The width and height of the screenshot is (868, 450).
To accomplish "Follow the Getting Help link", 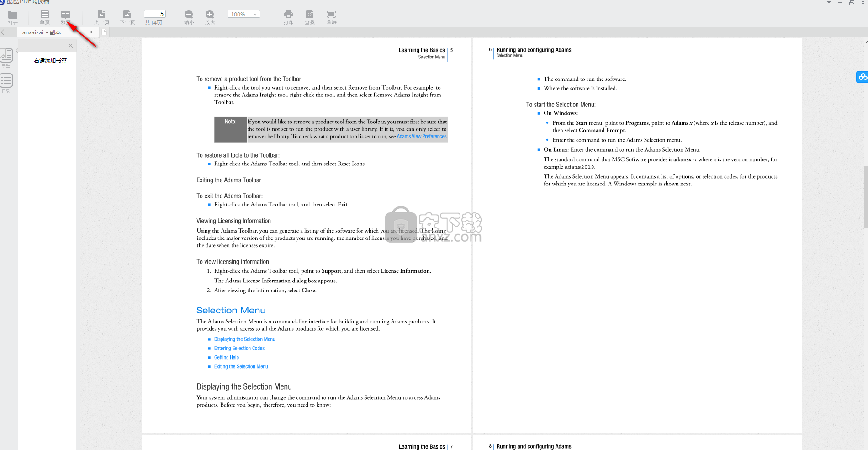I will point(227,357).
